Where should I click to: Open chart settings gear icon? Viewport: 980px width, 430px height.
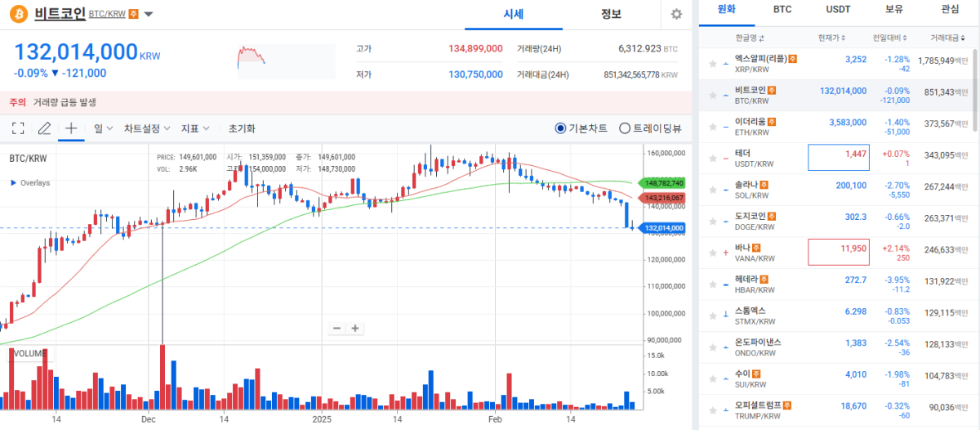tap(676, 14)
